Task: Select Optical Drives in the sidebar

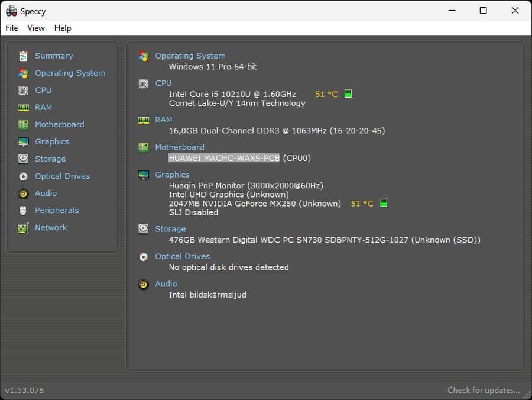Action: click(x=62, y=176)
